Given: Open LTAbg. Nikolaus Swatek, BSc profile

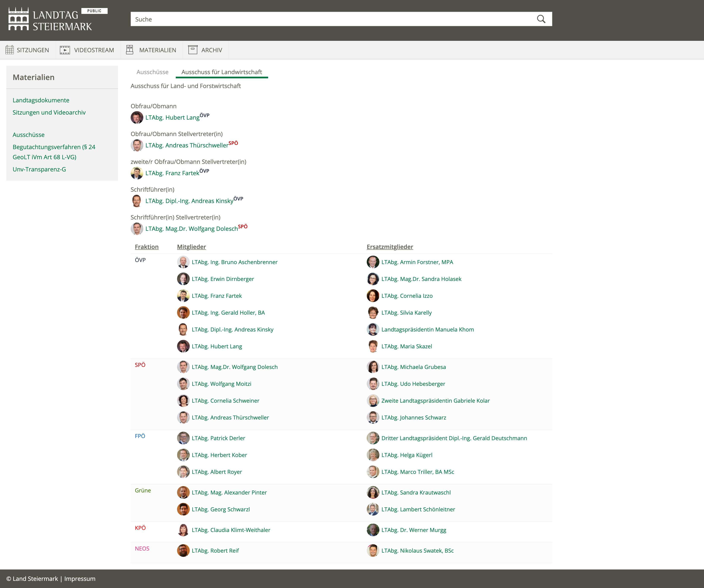Looking at the screenshot, I should (418, 551).
